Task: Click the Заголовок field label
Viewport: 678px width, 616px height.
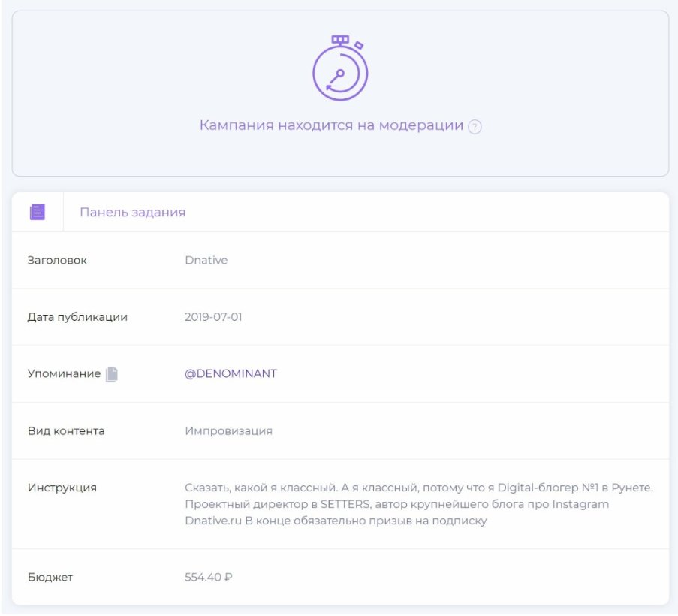Action: [57, 260]
